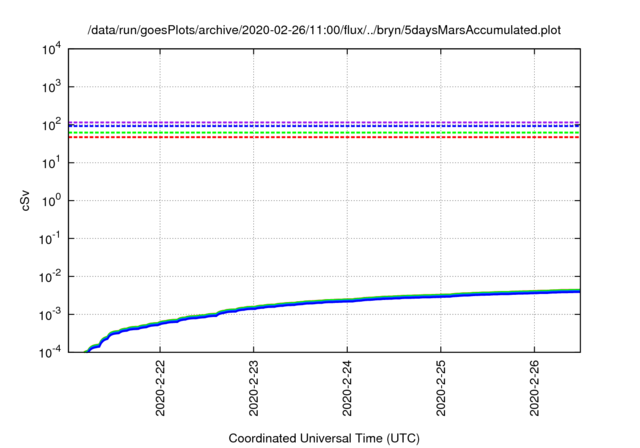This screenshot has height=448, width=640.
Task: Click the 2020-2-23 date tick label
Action: pos(253,388)
